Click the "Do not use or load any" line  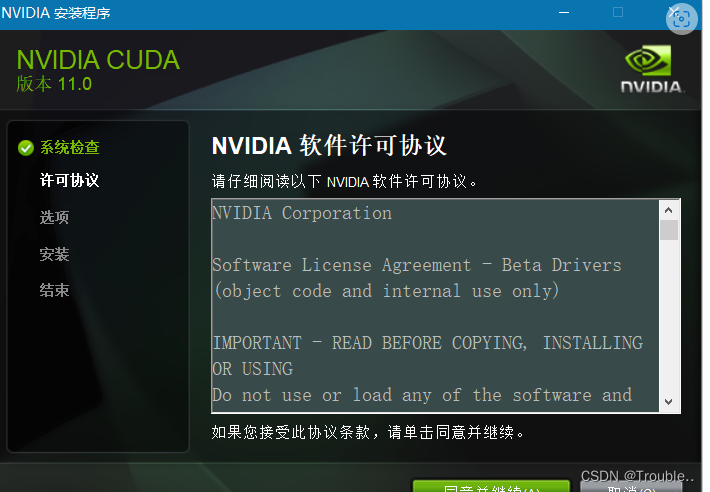click(x=422, y=395)
